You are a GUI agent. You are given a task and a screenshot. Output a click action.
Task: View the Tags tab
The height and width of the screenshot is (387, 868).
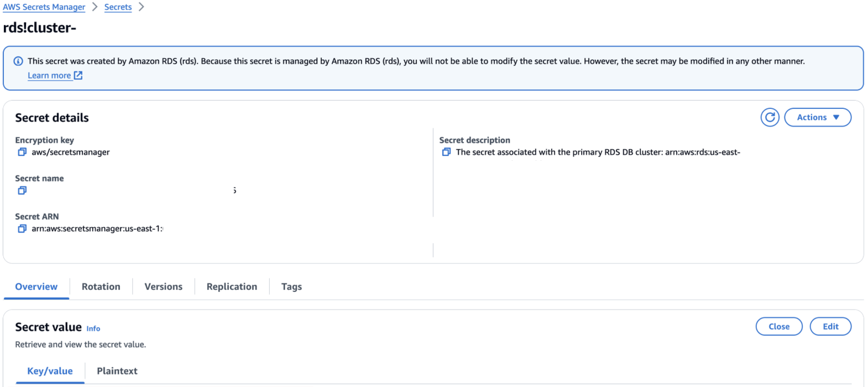pos(292,286)
